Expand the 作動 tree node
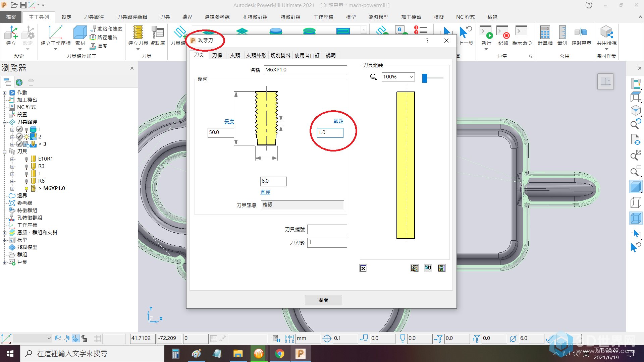Image resolution: width=644 pixels, height=362 pixels. 4,93
